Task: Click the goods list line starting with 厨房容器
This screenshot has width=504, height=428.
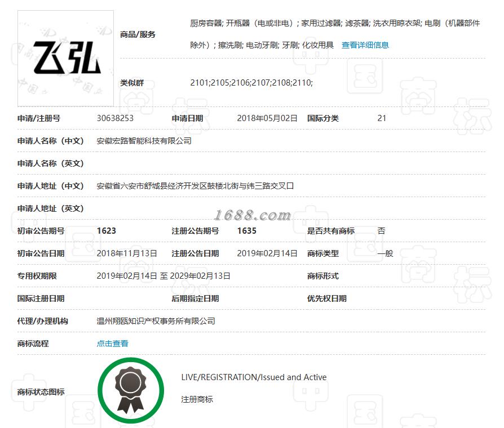Action: click(x=335, y=23)
